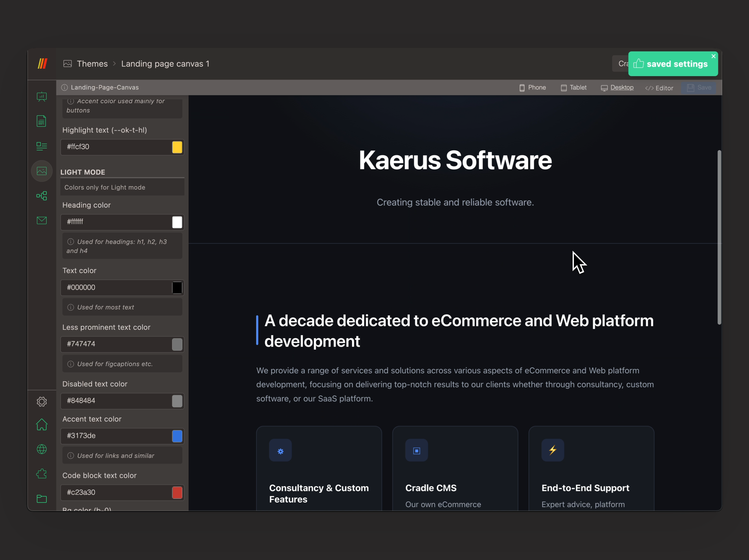Open the document pages sidebar icon
This screenshot has width=749, height=560.
click(x=42, y=122)
